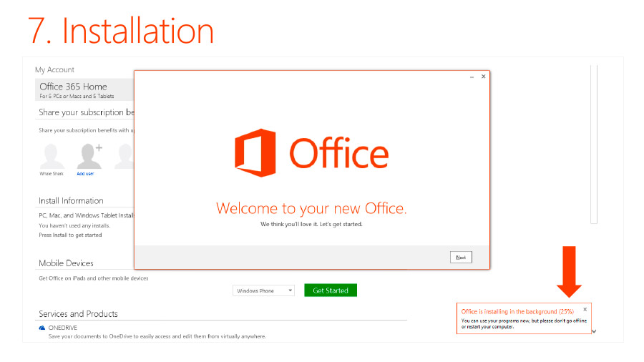Click "You haven't used any installs." text
This screenshot has width=644, height=362.
click(74, 226)
